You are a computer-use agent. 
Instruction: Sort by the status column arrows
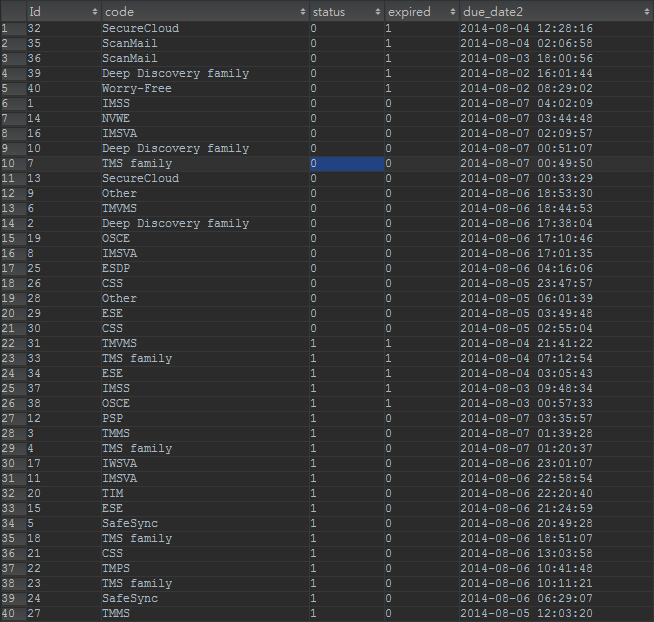point(378,12)
